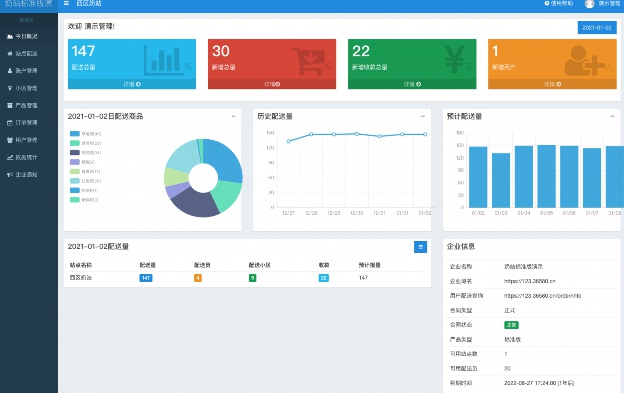The image size is (624, 393).
Task: Open the sidebar item with the megaphone icon
Action: tap(29, 174)
